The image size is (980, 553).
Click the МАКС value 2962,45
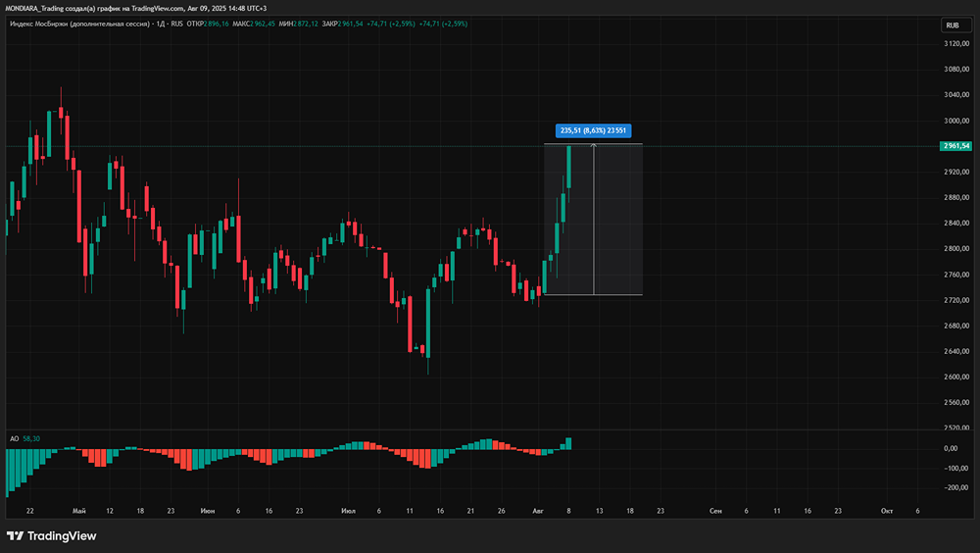[x=263, y=24]
